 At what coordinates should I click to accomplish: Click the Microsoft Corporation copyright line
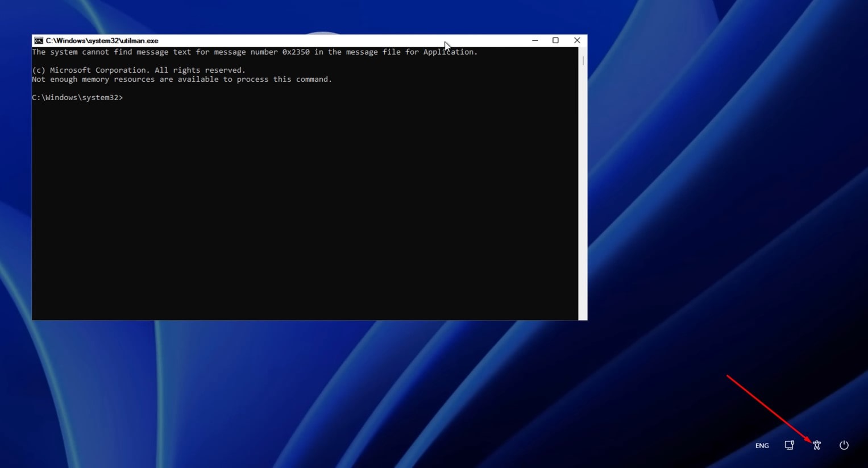[139, 71]
